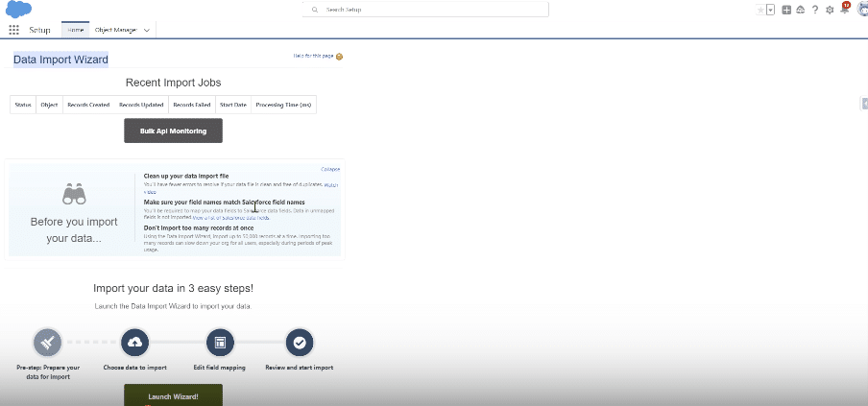Open the Object Manager tab
868x406 pixels.
click(115, 30)
